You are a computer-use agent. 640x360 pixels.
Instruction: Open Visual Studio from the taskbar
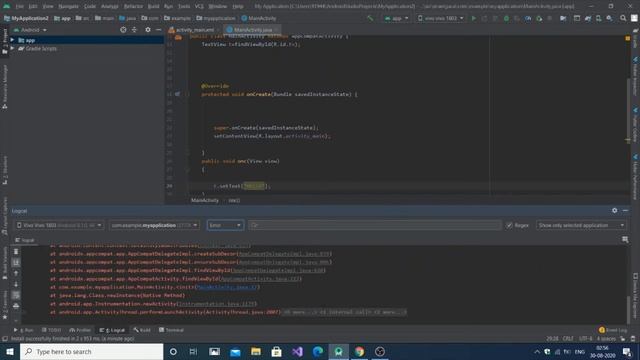[297, 351]
